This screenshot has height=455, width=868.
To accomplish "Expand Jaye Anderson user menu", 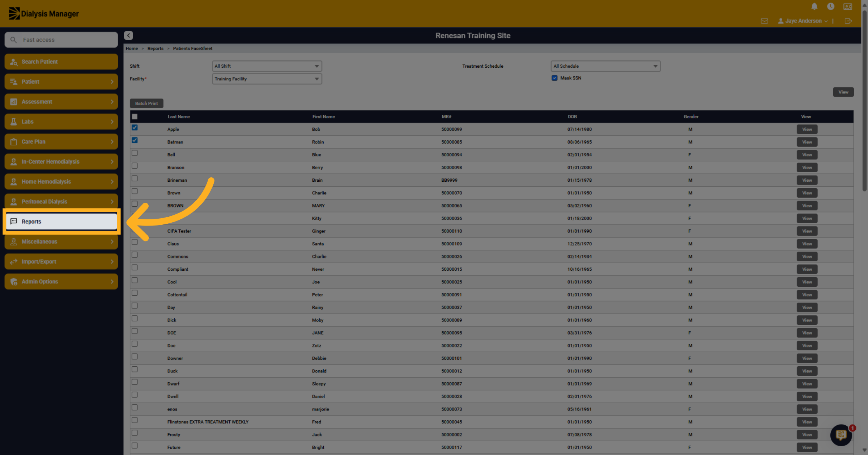I will pyautogui.click(x=803, y=21).
